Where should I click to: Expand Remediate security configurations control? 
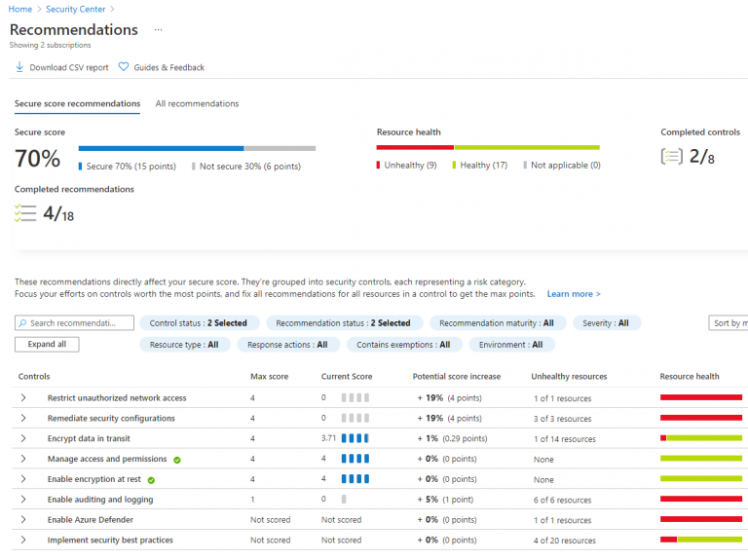tap(23, 418)
